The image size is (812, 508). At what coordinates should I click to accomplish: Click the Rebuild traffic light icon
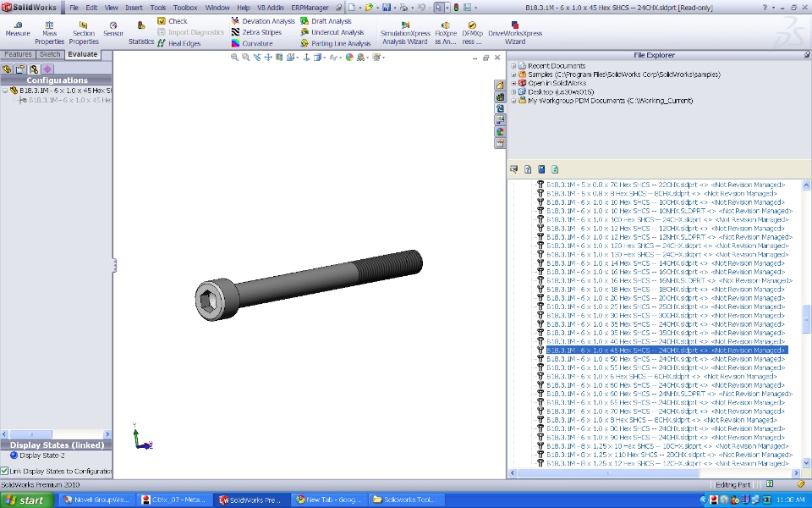pos(456,8)
